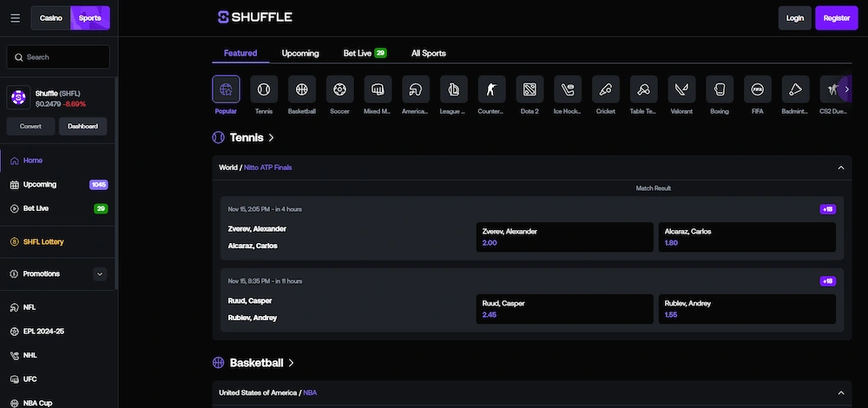The width and height of the screenshot is (868, 408).
Task: Click the Tennis section ball icon
Action: point(218,137)
